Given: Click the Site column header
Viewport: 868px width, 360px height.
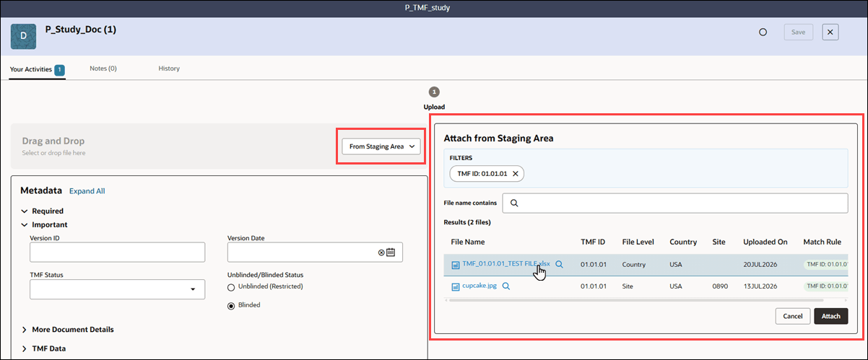Looking at the screenshot, I should (x=718, y=242).
